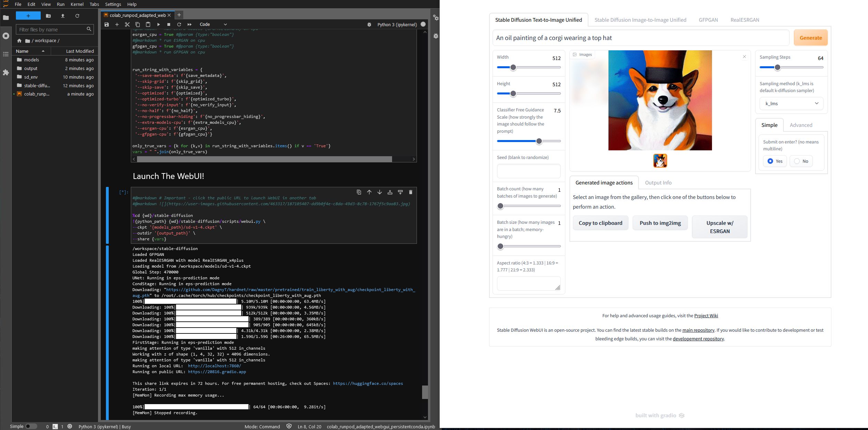Click the move cell down arrow icon
868x430 pixels.
click(x=380, y=193)
